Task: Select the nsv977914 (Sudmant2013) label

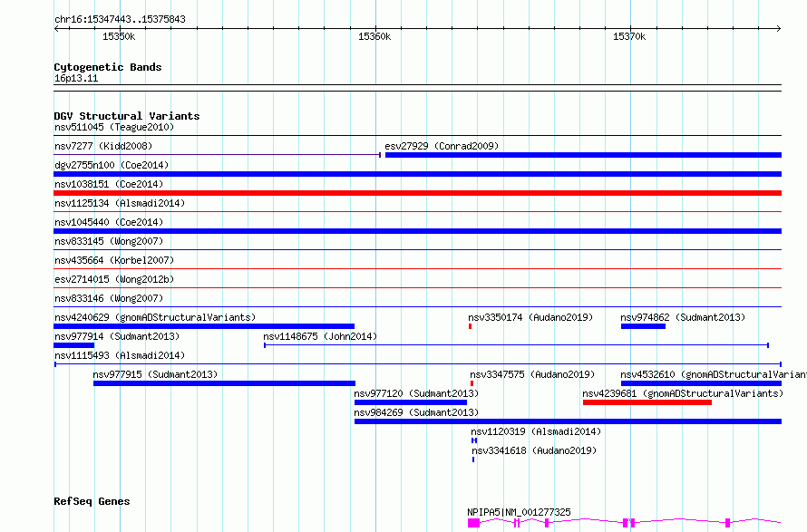Action: pos(117,336)
